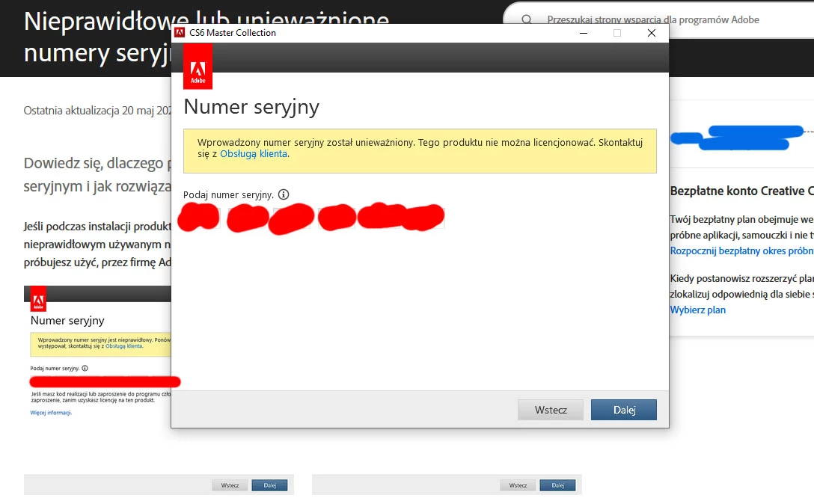Open the Obsługą klienta link in the dialog
Screen dimensions: 814x504
pos(254,153)
